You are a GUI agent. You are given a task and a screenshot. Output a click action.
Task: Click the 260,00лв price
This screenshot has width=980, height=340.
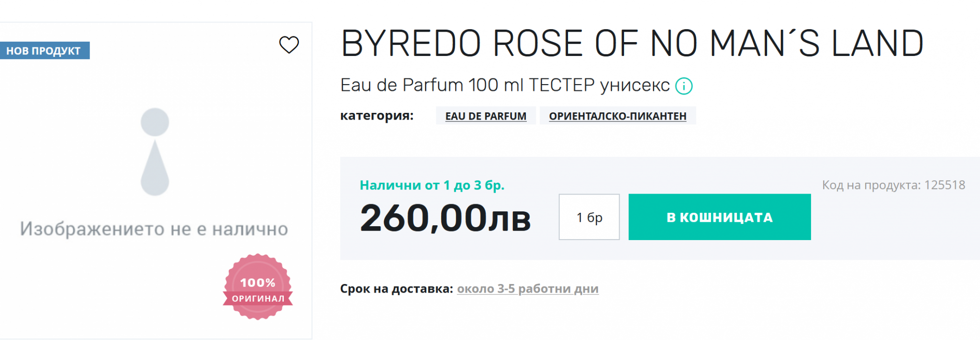coord(445,218)
